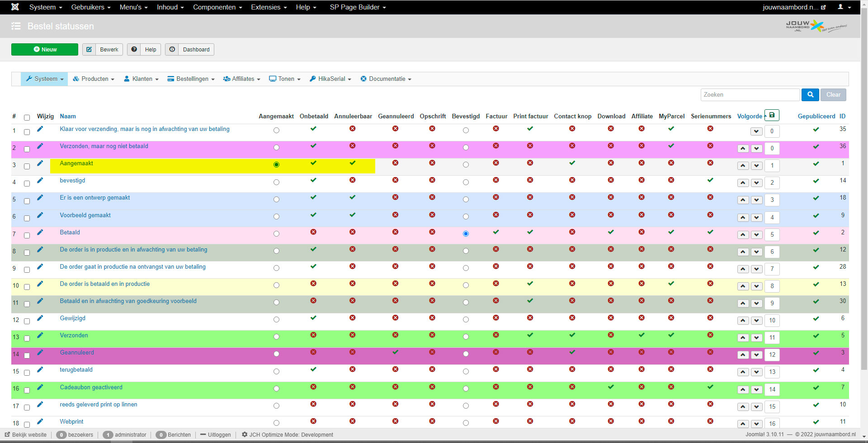Open the Extensies menu
This screenshot has width=868, height=443.
[x=269, y=7]
